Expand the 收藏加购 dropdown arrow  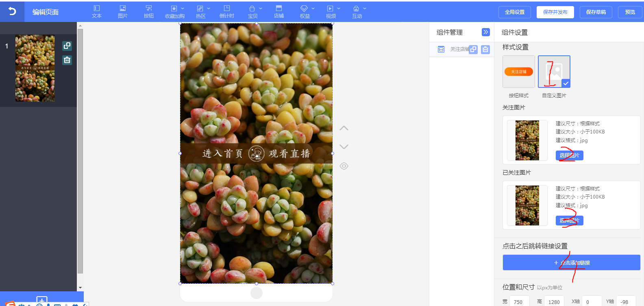183,9
